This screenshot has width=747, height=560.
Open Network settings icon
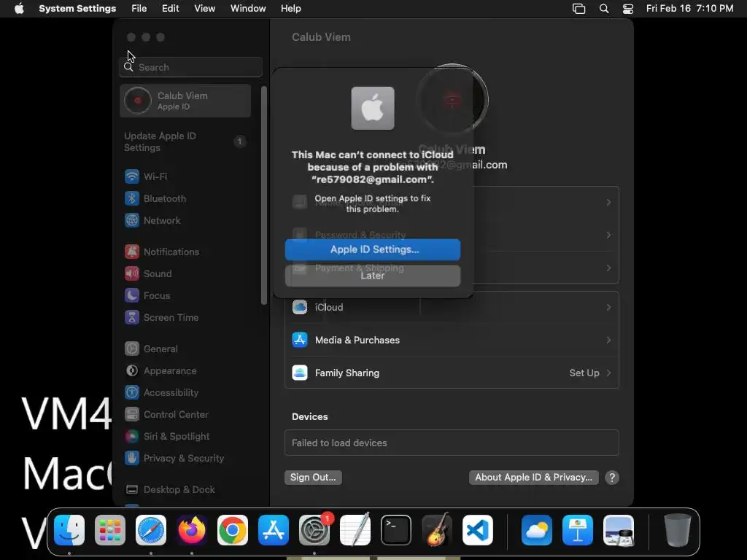pyautogui.click(x=132, y=220)
